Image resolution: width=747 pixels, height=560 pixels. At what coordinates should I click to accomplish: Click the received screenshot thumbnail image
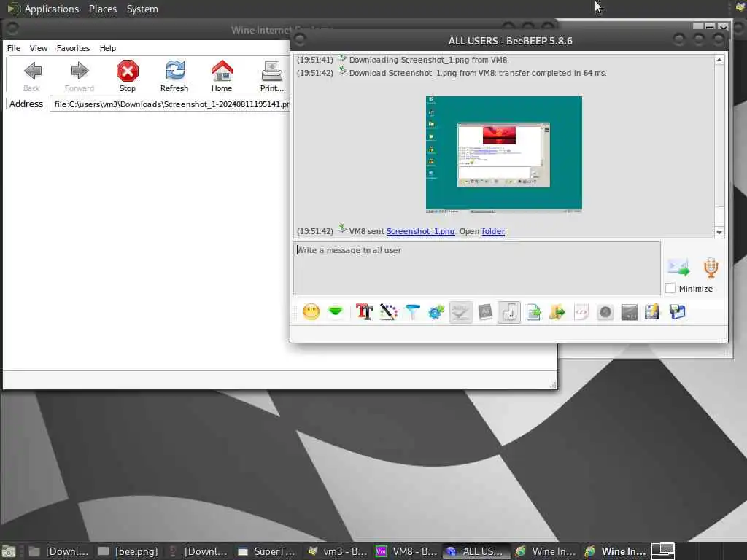[x=504, y=154]
